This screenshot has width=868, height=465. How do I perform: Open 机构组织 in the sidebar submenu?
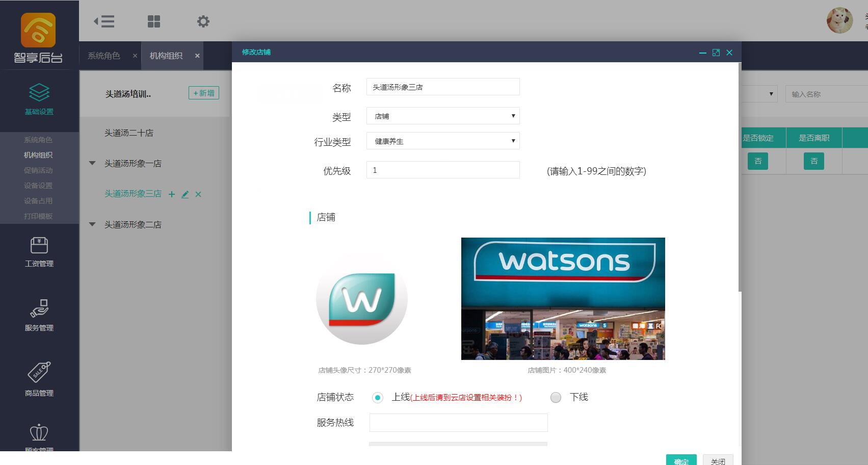[x=38, y=155]
